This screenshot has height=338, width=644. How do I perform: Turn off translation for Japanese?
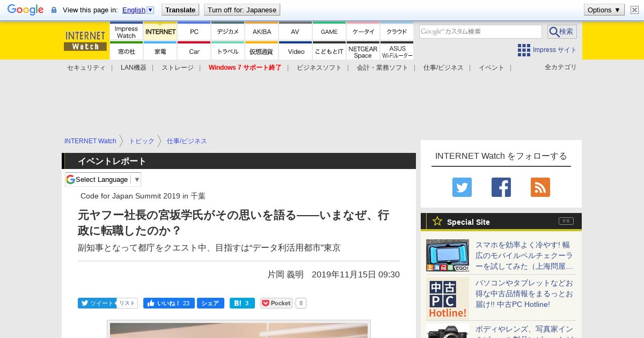click(242, 10)
